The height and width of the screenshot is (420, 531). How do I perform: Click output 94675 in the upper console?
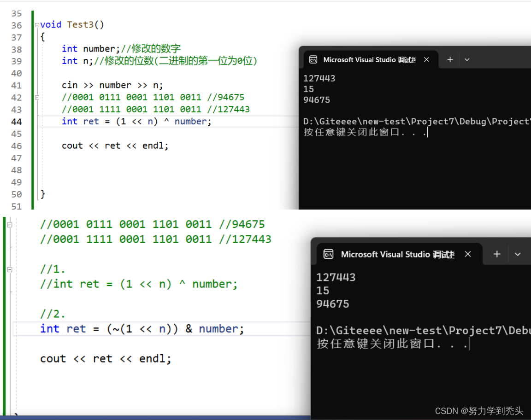coord(316,100)
